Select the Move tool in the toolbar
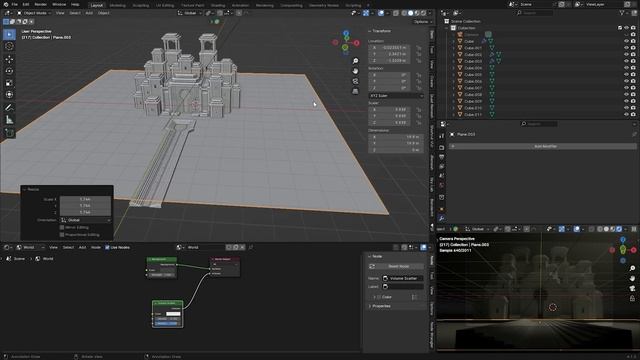Viewport: 640px width, 360px height. (x=9, y=59)
